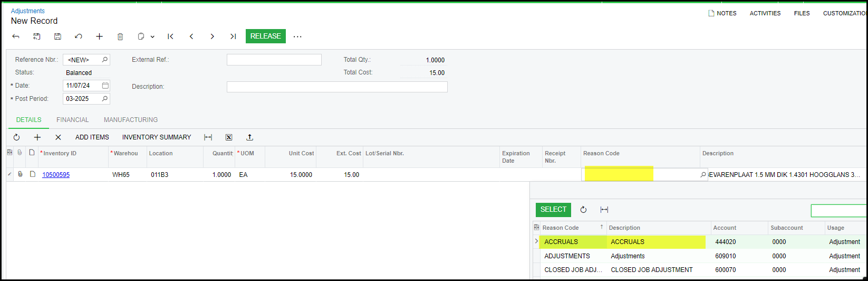This screenshot has height=281, width=868.
Task: Go to the next record arrow
Action: pos(212,36)
